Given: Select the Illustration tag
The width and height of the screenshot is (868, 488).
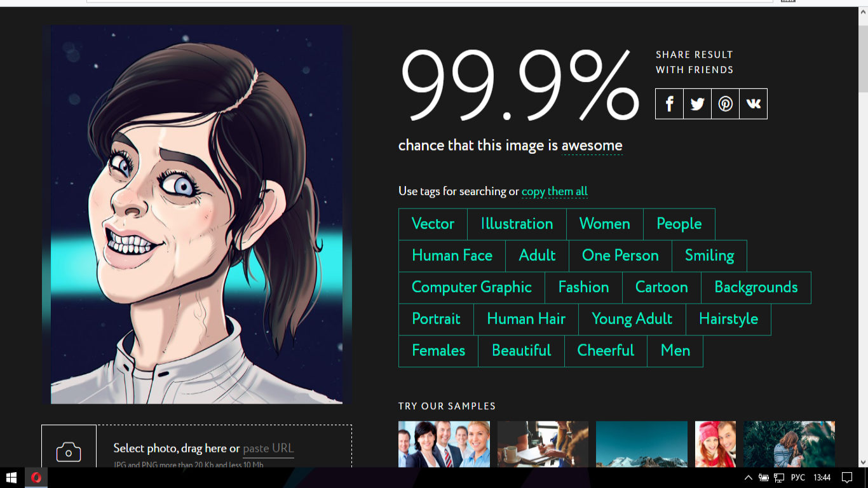Looking at the screenshot, I should (x=517, y=224).
